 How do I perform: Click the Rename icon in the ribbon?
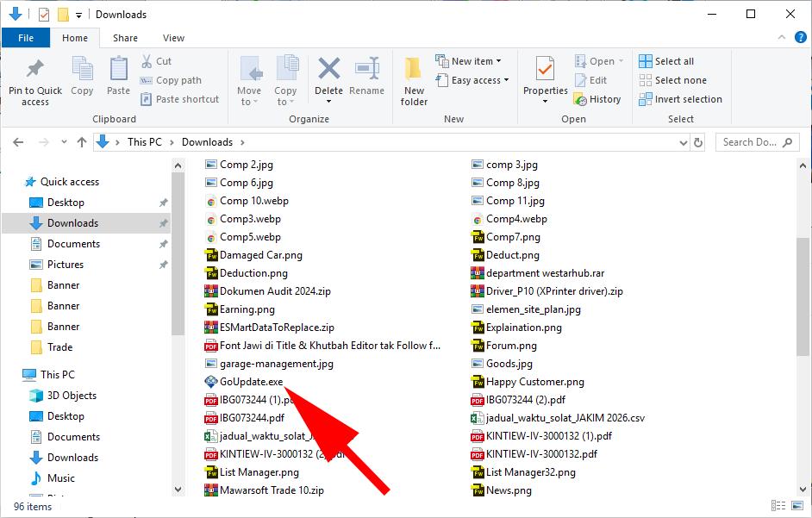click(x=367, y=69)
